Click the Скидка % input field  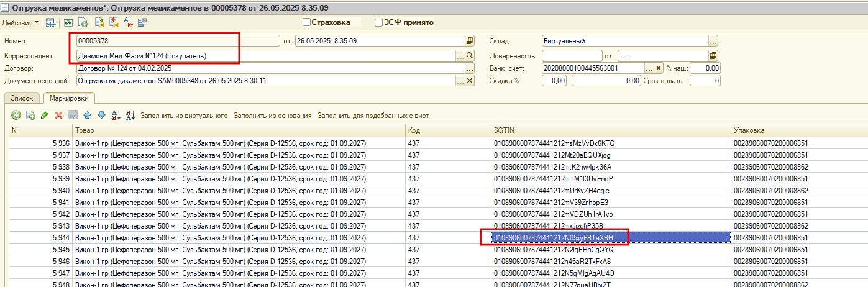554,81
